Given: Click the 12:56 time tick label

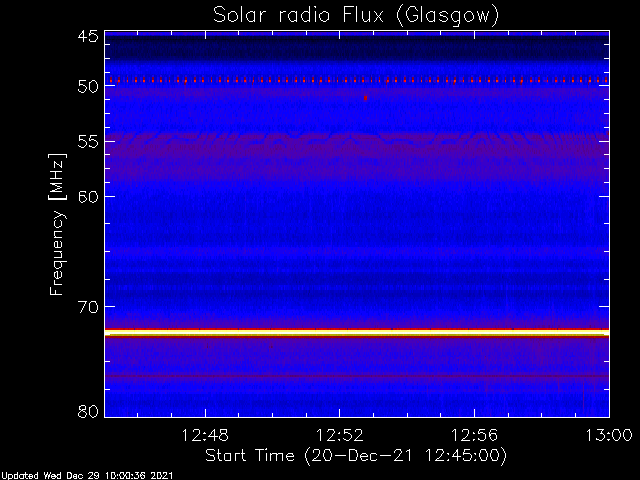Looking at the screenshot, I should click(474, 435).
